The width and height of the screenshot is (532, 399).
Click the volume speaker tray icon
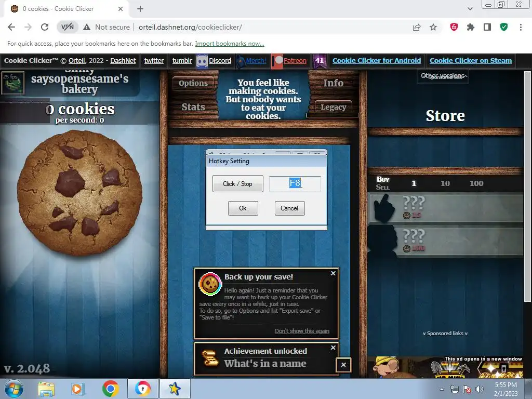click(x=479, y=390)
